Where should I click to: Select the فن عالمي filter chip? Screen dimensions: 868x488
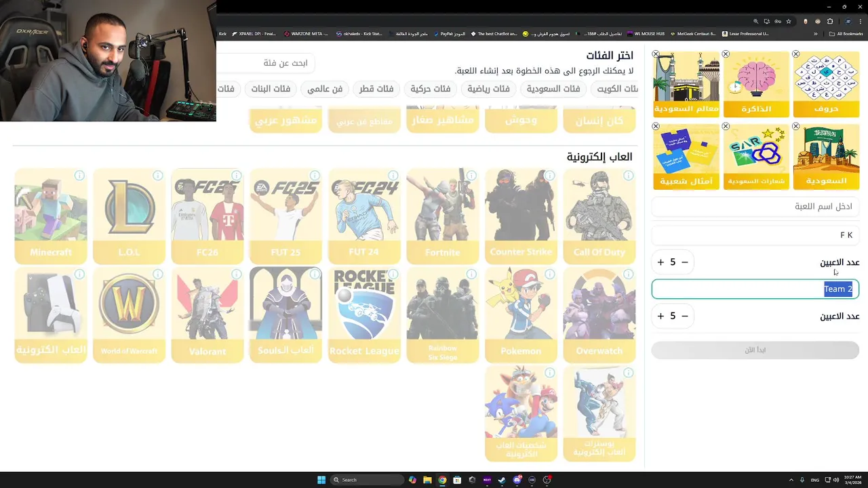click(x=325, y=89)
